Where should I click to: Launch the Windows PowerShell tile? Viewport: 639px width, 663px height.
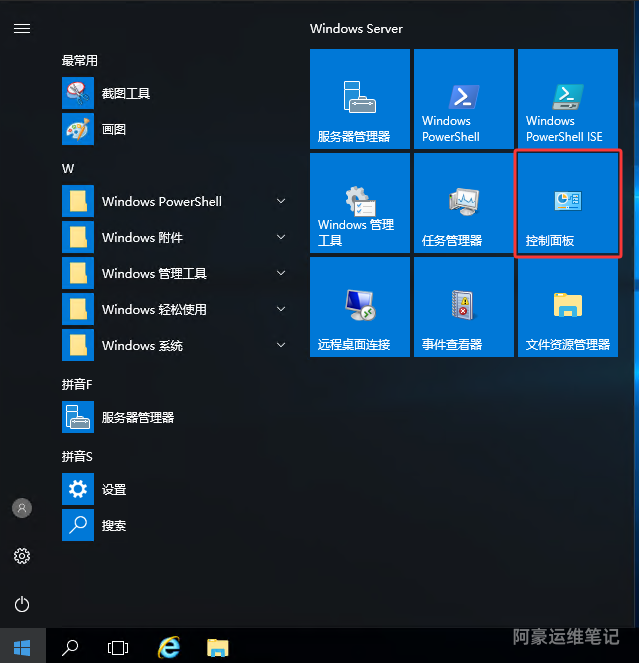pyautogui.click(x=464, y=99)
